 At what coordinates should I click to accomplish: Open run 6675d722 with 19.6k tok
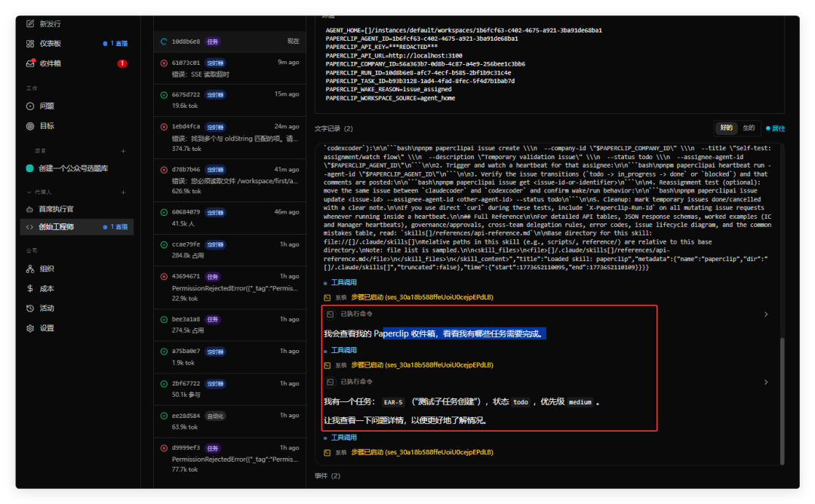(229, 100)
